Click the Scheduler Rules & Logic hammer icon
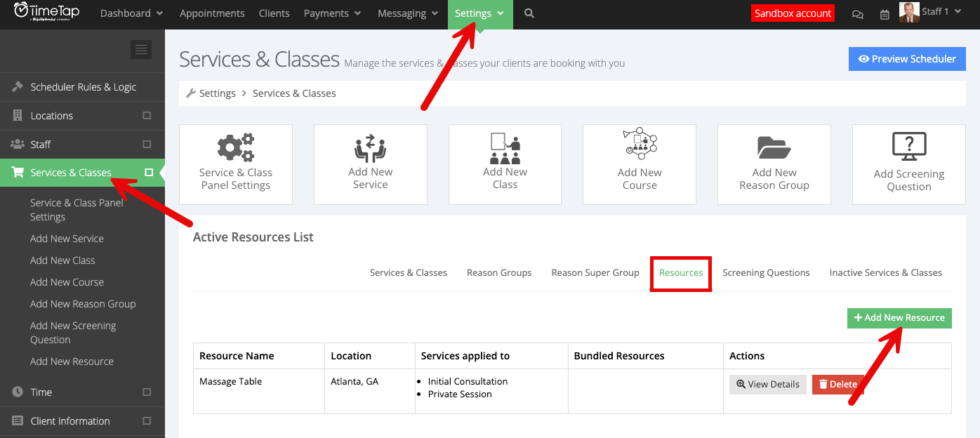 18,86
